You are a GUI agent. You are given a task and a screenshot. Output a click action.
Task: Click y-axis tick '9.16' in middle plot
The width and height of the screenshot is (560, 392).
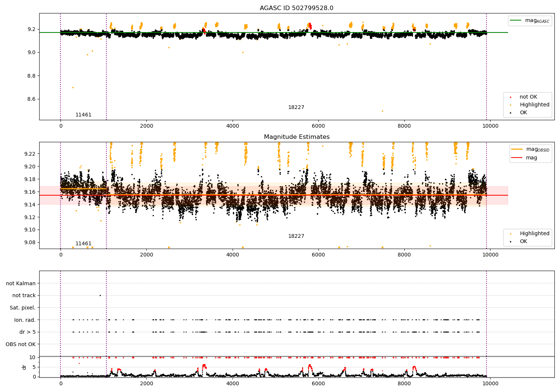tap(30, 192)
